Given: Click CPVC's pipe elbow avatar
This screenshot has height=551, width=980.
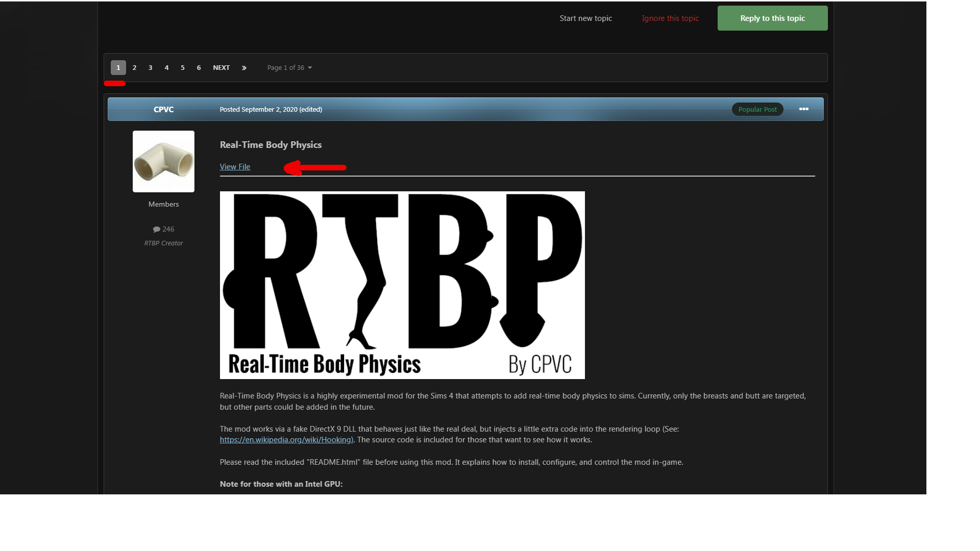Looking at the screenshot, I should pos(163,161).
